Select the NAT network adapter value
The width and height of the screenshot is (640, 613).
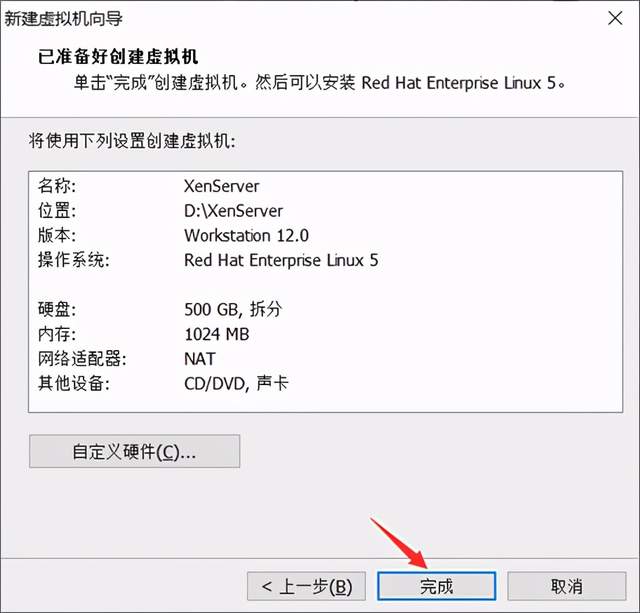tap(200, 359)
